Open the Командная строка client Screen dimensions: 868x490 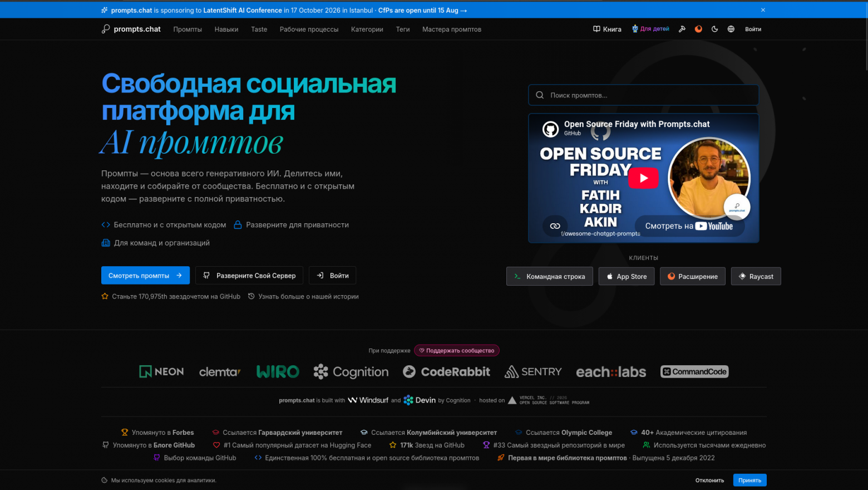tap(550, 276)
